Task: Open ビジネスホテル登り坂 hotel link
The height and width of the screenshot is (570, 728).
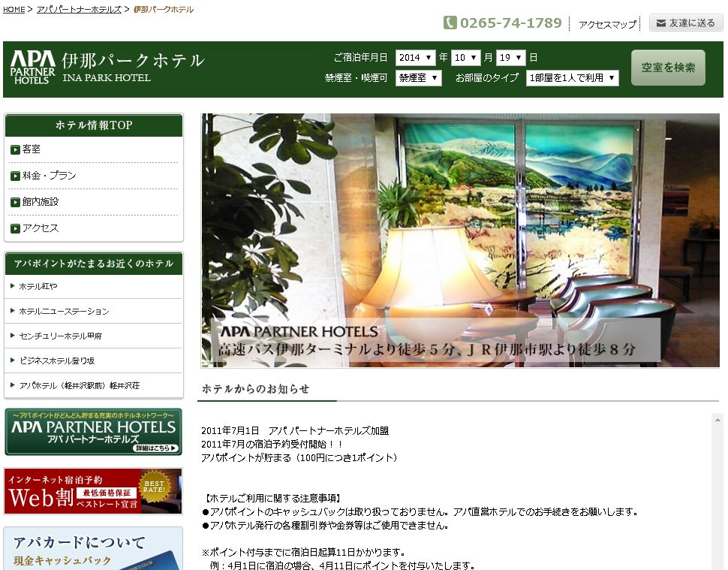Action: click(56, 361)
